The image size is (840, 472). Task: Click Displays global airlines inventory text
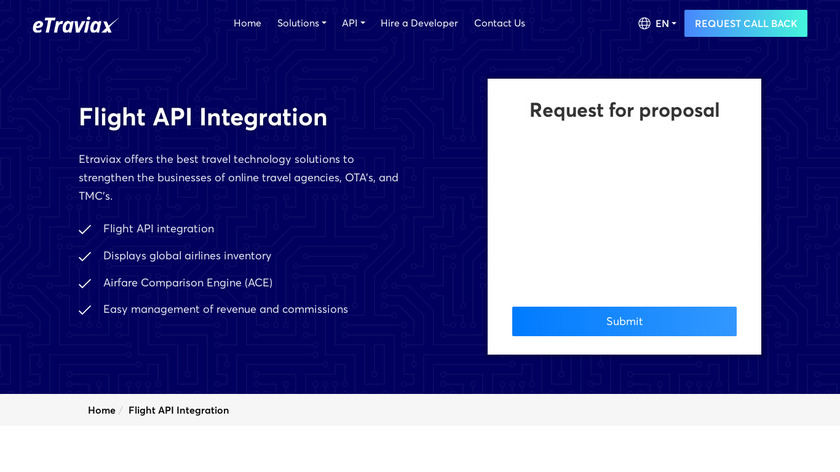click(x=187, y=256)
